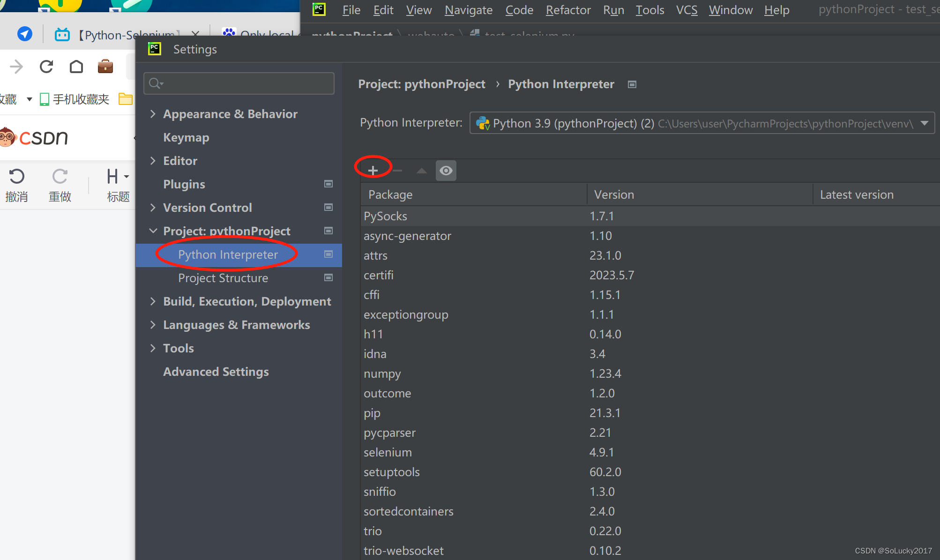This screenshot has width=940, height=560.
Task: Collapse the Project: pythonProject section
Action: point(153,231)
